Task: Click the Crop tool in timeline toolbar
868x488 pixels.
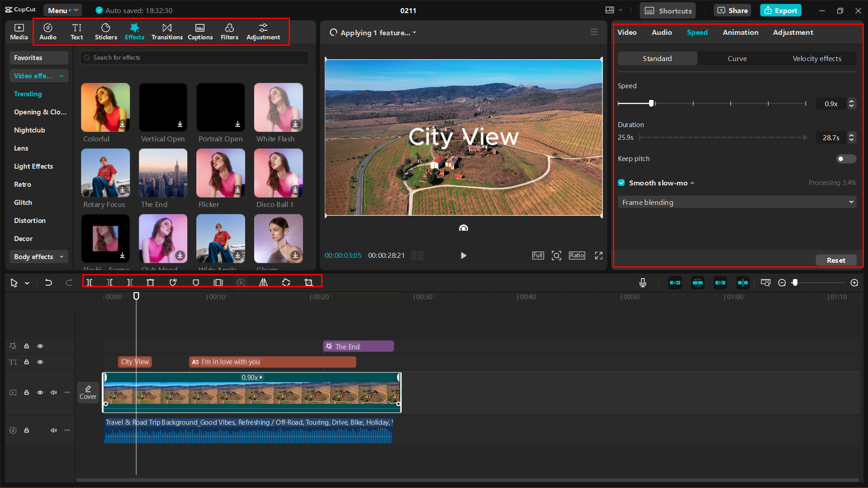Action: point(308,282)
